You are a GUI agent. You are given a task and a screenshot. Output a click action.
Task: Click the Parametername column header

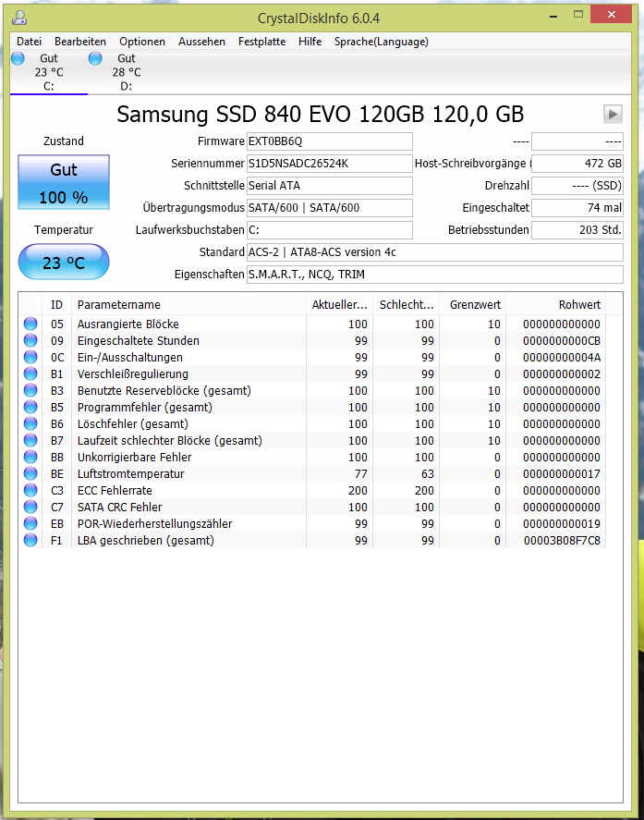(x=188, y=304)
